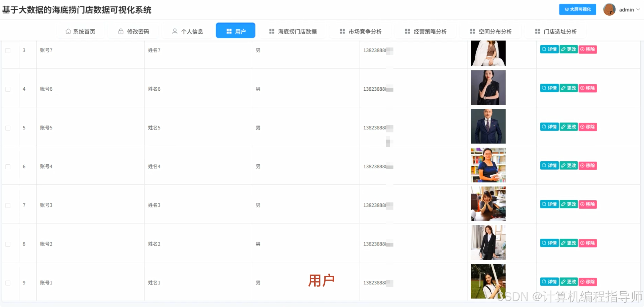Click the grid icon on 经营策略分析 tab
Image resolution: width=644 pixels, height=307 pixels.
[407, 31]
